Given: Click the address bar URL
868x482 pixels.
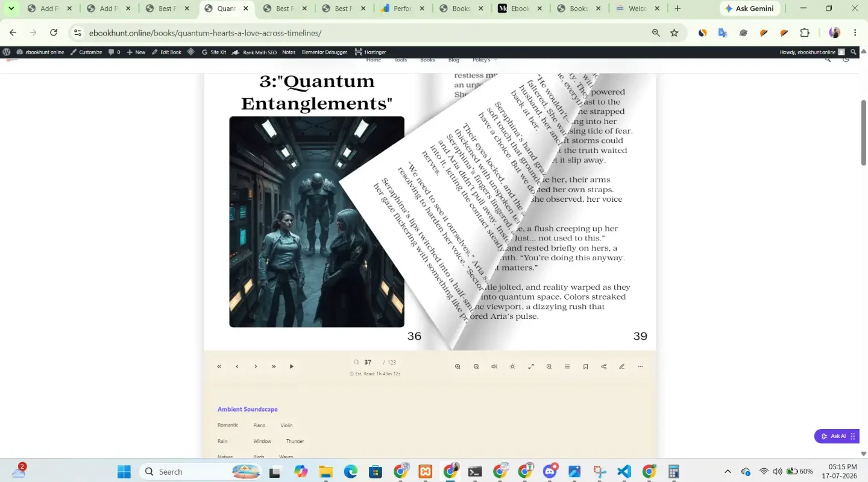Looking at the screenshot, I should click(205, 33).
